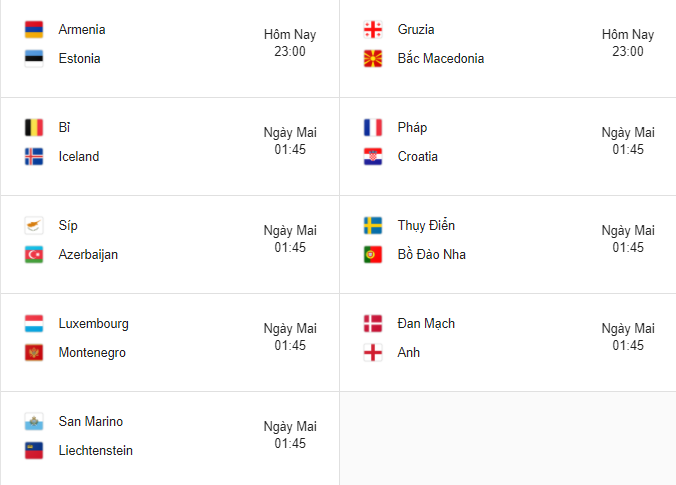Click the Bắc Macedonia flag icon
This screenshot has height=485, width=676.
(373, 59)
